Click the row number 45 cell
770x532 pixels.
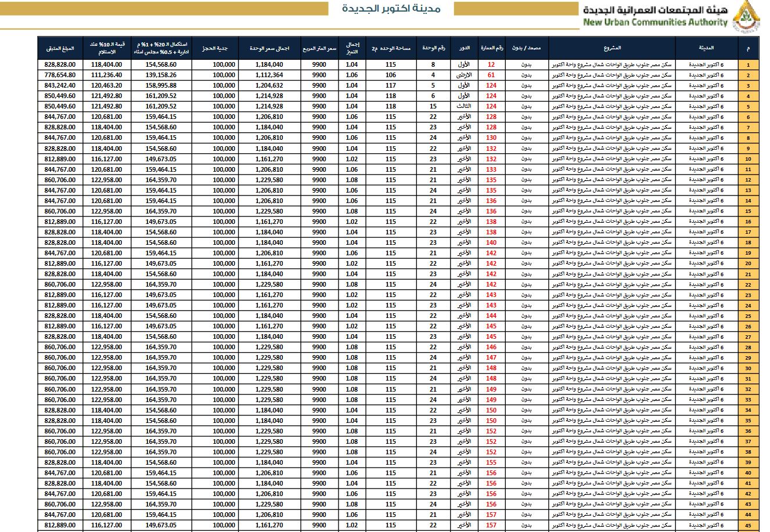(748, 526)
